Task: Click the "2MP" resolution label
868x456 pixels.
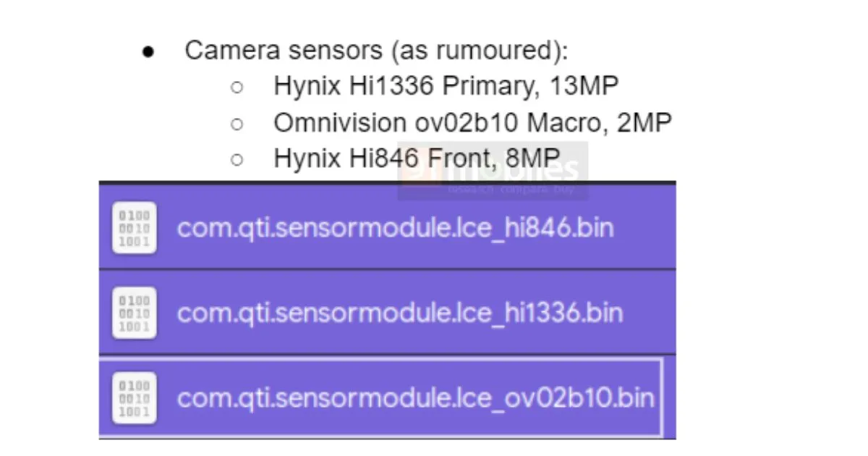Action: click(644, 122)
